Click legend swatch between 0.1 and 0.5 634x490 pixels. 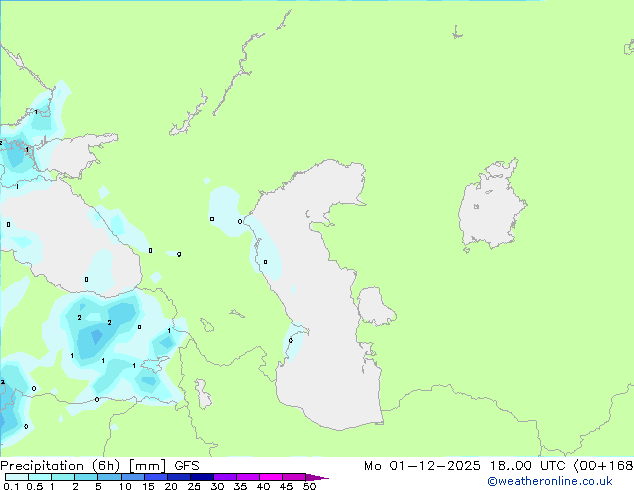coord(17,477)
